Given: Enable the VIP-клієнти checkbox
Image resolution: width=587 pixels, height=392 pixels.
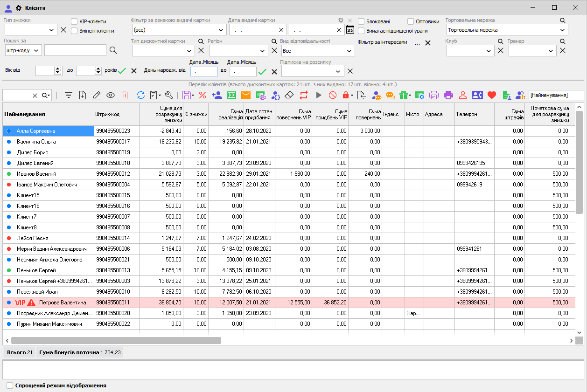Looking at the screenshot, I should (x=75, y=21).
